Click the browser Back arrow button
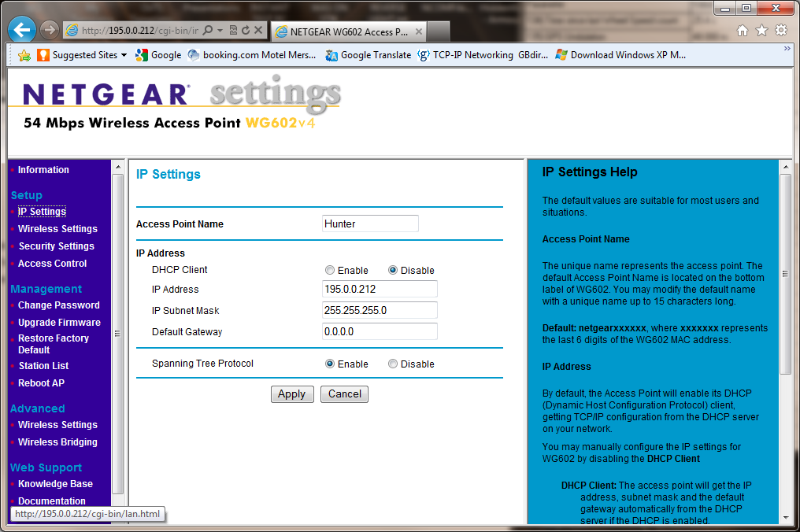 pos(22,31)
